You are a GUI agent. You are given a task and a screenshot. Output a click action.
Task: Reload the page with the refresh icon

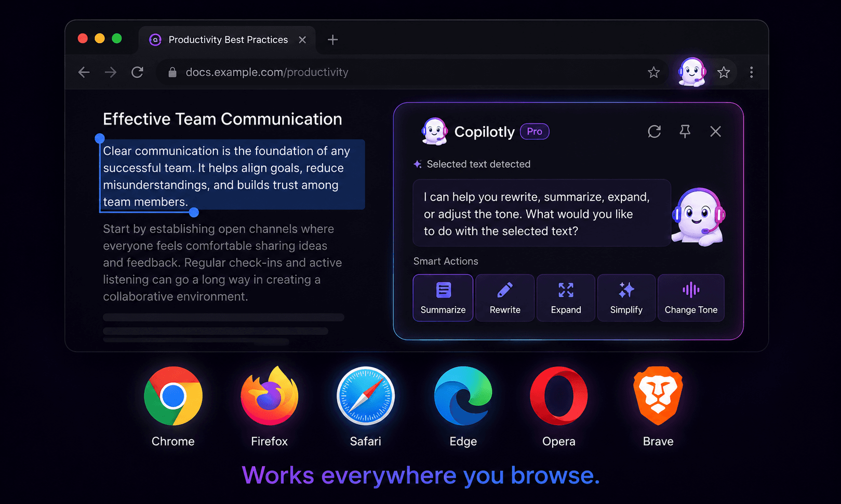click(x=137, y=72)
